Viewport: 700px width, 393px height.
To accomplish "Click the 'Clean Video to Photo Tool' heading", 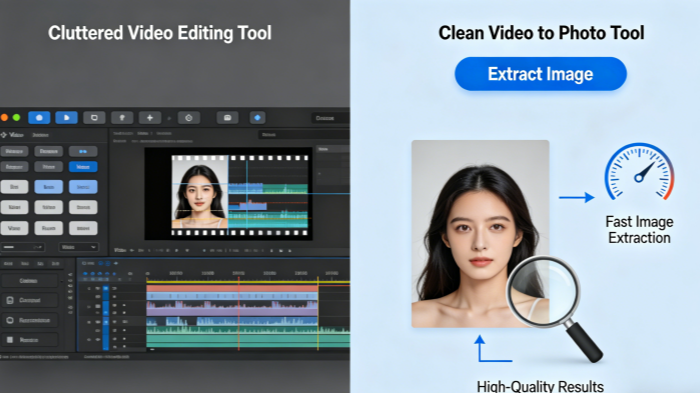I will 541,33.
